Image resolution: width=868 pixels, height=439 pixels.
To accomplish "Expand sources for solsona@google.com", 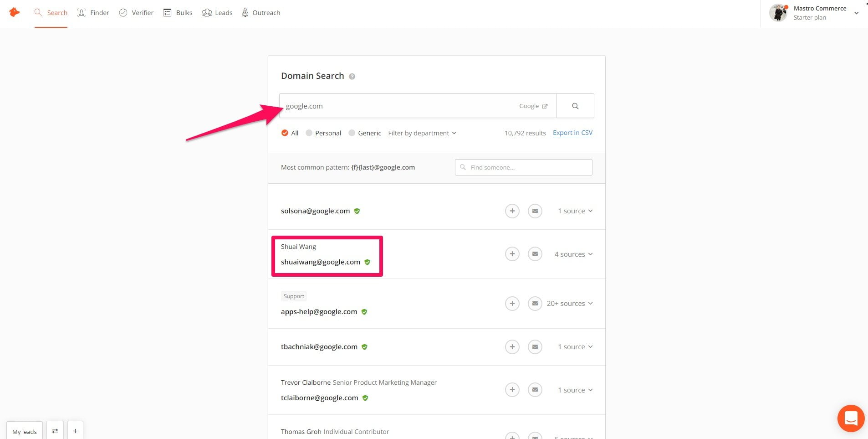I will pos(575,211).
